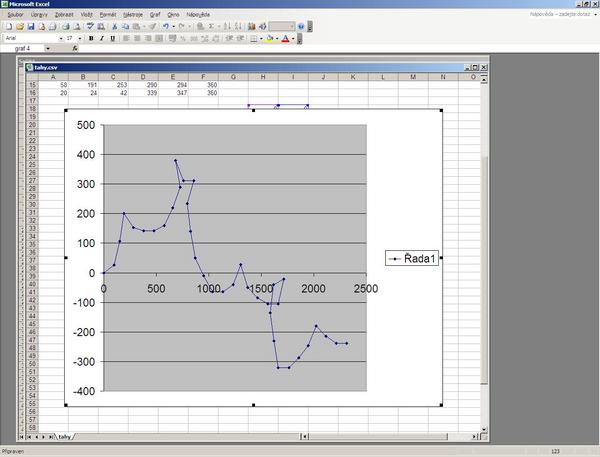Open the Zobrazit menu
Screen dimensions: 600x457
click(64, 15)
